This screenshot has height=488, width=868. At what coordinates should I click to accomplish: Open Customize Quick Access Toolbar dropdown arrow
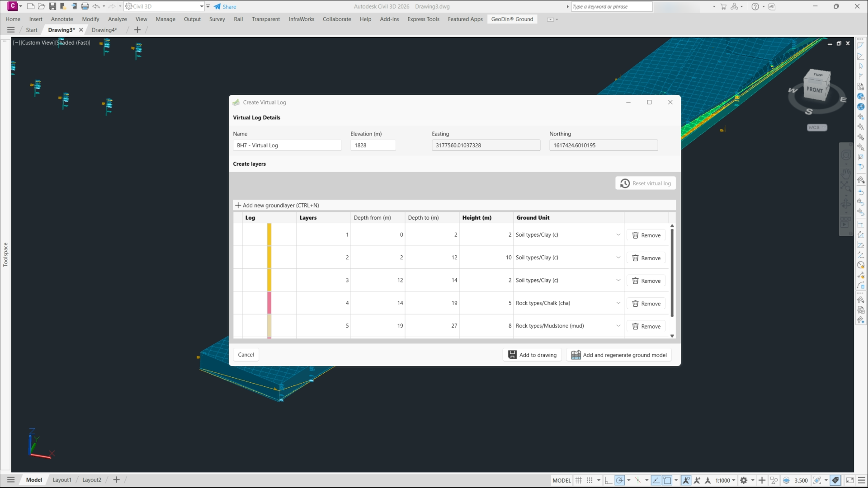pos(208,6)
